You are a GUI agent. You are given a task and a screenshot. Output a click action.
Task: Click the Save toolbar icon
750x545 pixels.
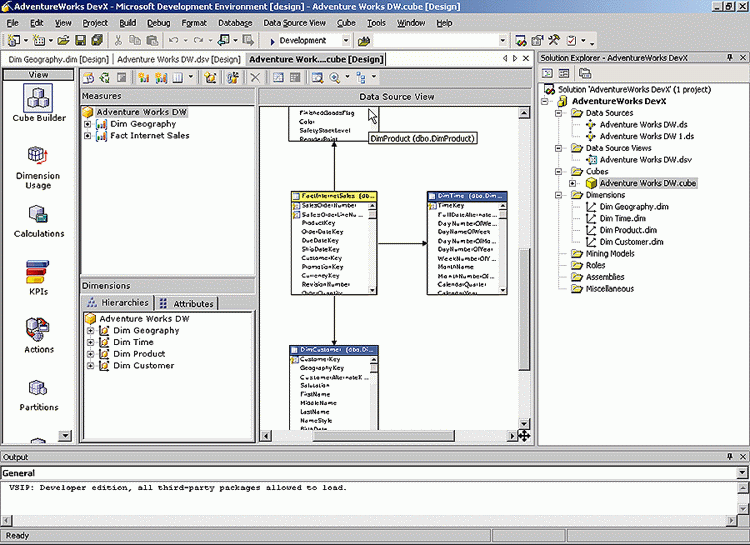click(x=80, y=41)
